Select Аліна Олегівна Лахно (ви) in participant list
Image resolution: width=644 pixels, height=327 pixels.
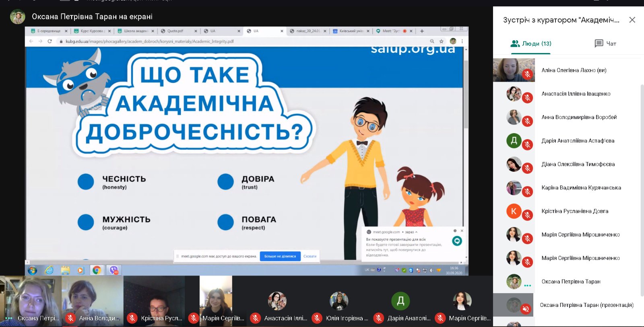(574, 70)
